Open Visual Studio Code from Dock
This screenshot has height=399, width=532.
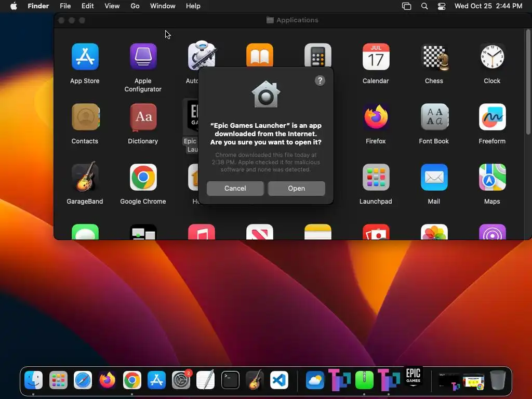pyautogui.click(x=279, y=380)
